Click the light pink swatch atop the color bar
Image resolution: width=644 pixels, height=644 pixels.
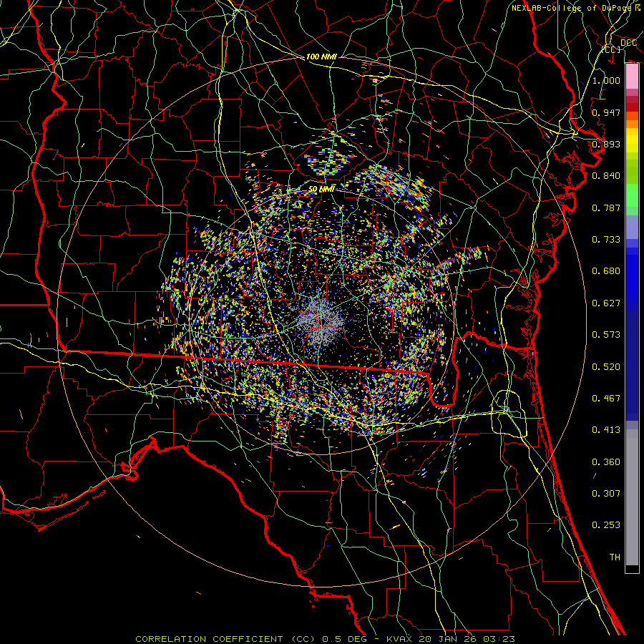tap(632, 77)
